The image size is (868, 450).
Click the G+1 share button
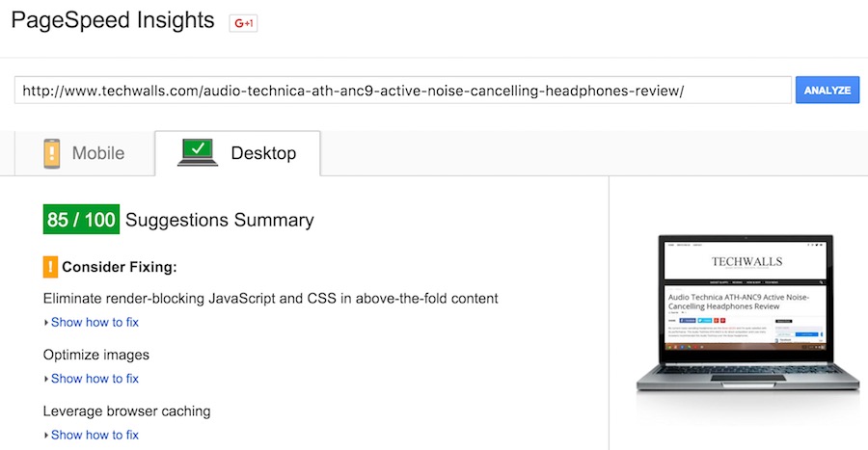pyautogui.click(x=243, y=23)
